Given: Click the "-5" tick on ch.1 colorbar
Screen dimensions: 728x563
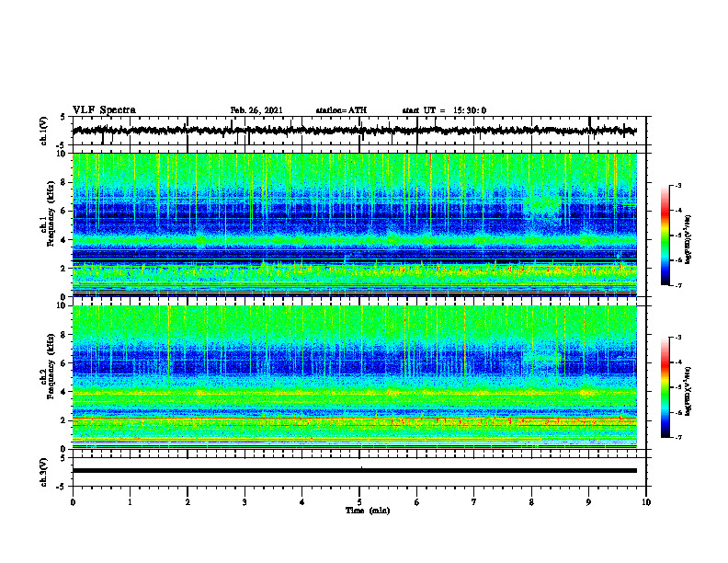Looking at the screenshot, I should (x=678, y=236).
